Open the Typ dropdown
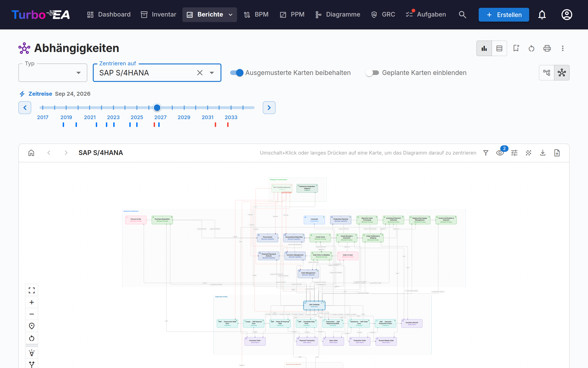This screenshot has height=368, width=588. click(x=53, y=72)
